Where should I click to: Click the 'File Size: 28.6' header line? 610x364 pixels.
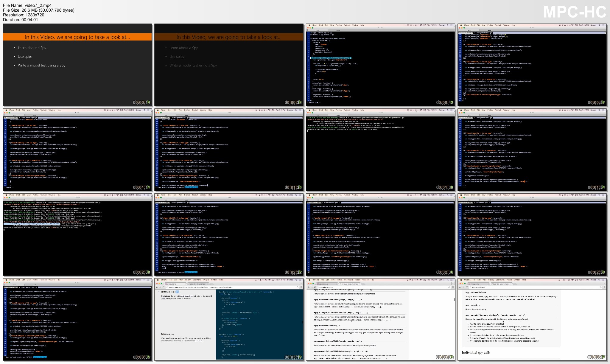click(39, 10)
